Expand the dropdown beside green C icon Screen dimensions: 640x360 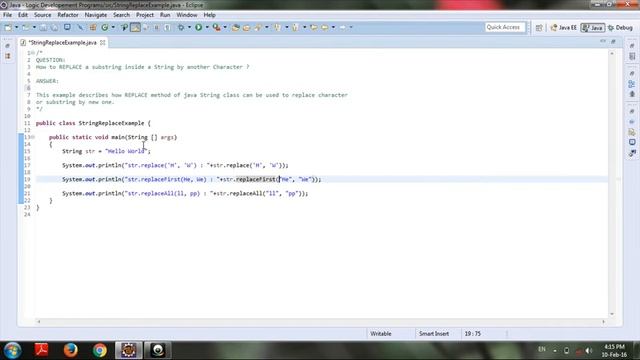pos(113,27)
